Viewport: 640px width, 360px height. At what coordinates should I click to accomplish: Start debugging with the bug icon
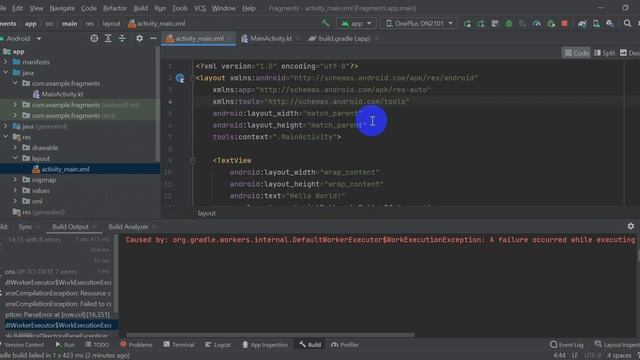click(x=509, y=24)
